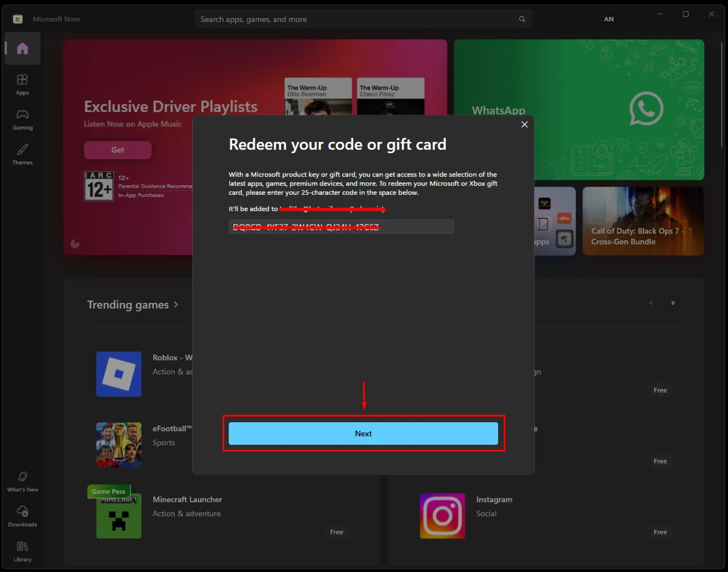Open the Roblox game icon
The width and height of the screenshot is (728, 572).
[119, 374]
